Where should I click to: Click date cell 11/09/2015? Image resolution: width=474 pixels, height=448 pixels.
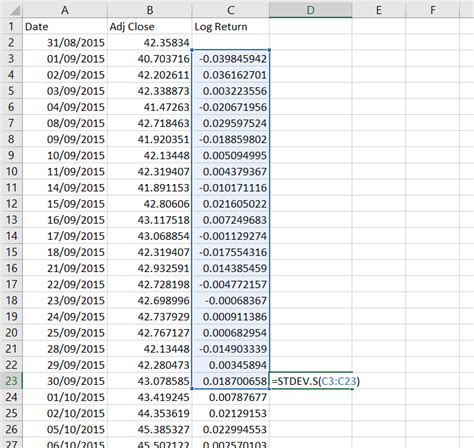(x=65, y=171)
